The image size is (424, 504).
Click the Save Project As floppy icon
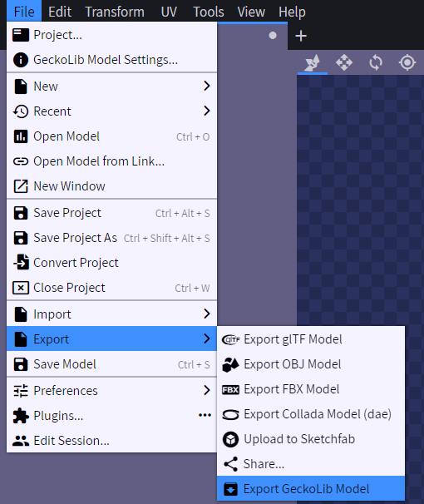coord(21,238)
